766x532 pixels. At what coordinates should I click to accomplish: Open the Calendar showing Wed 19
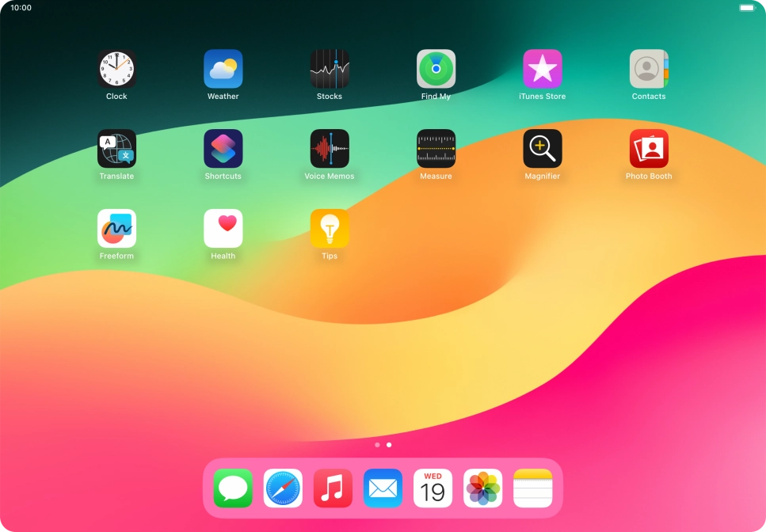pyautogui.click(x=433, y=488)
